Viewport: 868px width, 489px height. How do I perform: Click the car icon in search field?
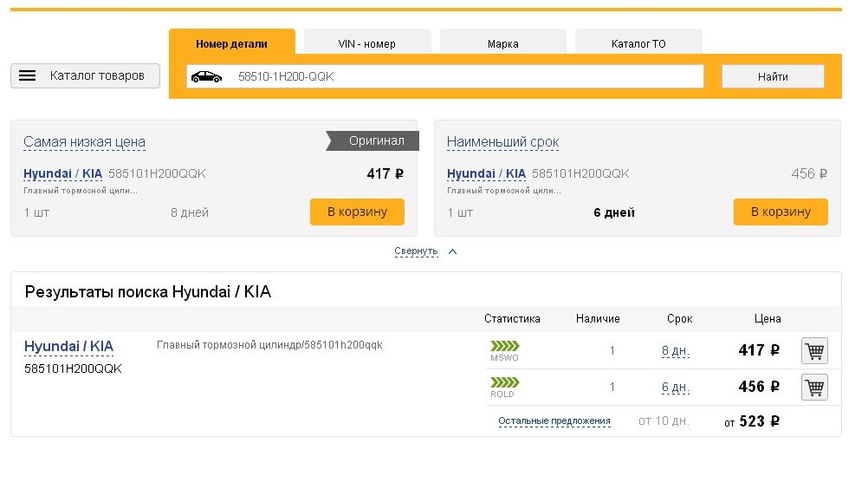click(206, 76)
